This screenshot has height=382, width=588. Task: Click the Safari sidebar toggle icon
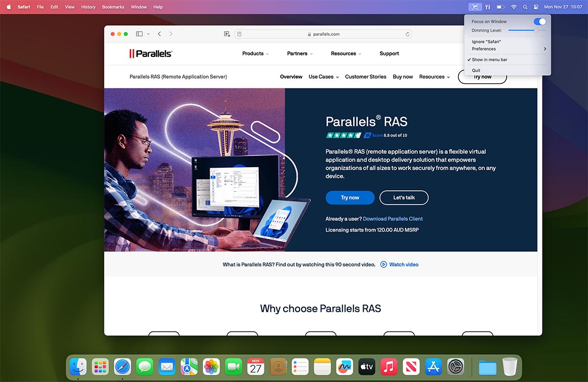pyautogui.click(x=139, y=34)
